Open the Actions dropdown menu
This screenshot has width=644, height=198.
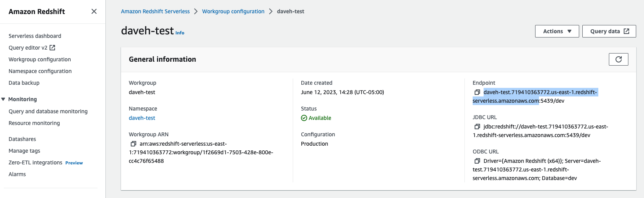click(557, 31)
